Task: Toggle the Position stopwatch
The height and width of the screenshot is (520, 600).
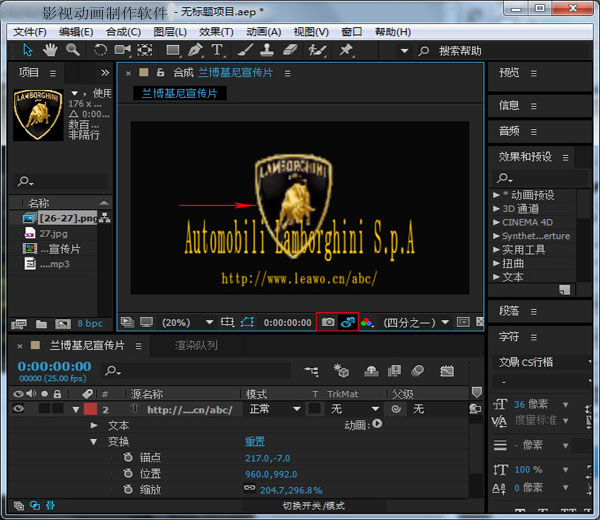Action: (x=128, y=473)
